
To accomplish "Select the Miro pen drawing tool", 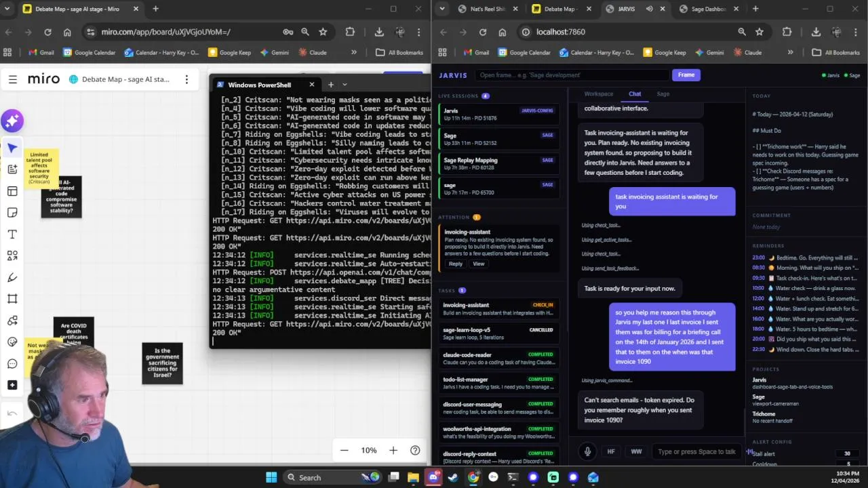I will pos(12,278).
